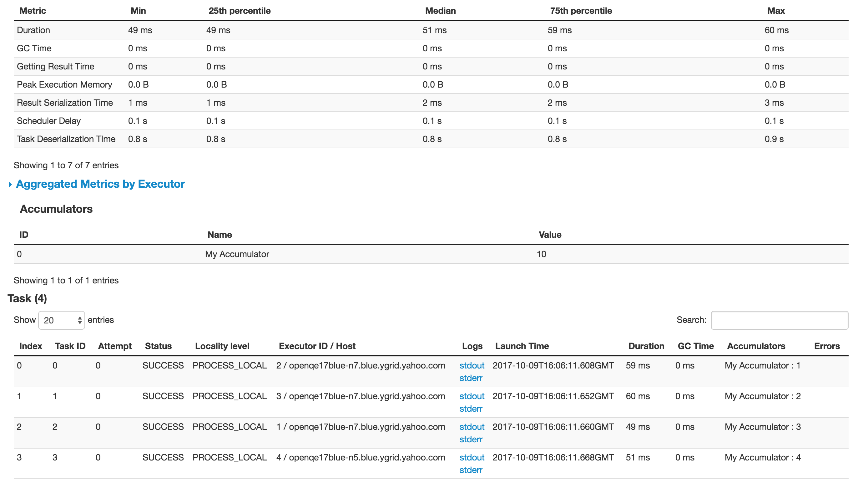The height and width of the screenshot is (488, 868).
Task: Sort tasks by GC Time header
Action: [x=695, y=346]
